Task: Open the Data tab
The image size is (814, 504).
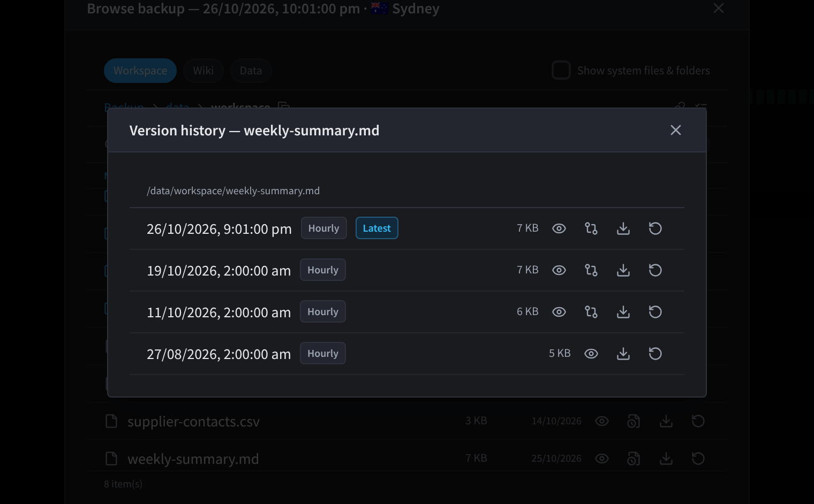Action: click(x=251, y=71)
